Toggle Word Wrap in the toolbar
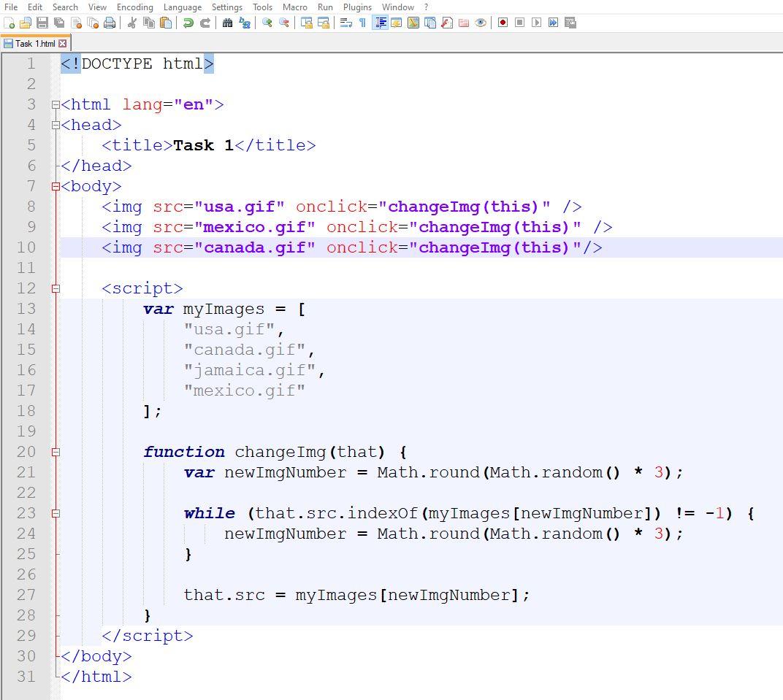Viewport: 783px width, 700px height. pos(345,23)
